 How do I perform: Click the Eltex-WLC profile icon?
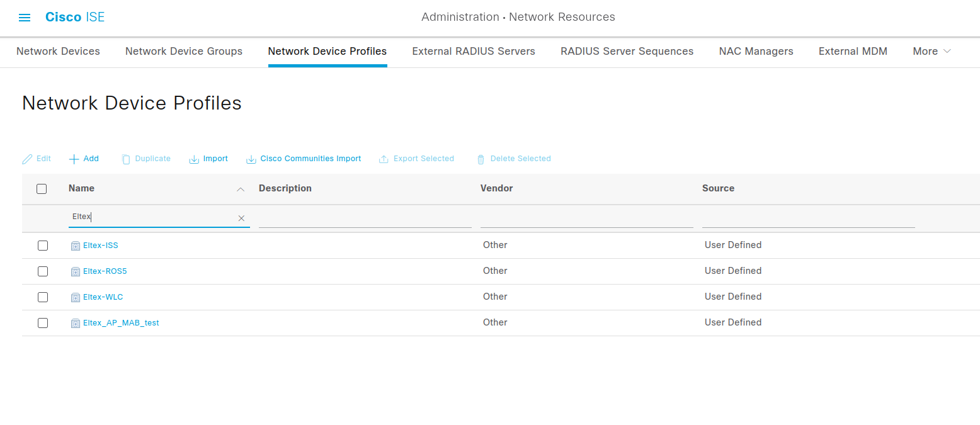pos(76,297)
